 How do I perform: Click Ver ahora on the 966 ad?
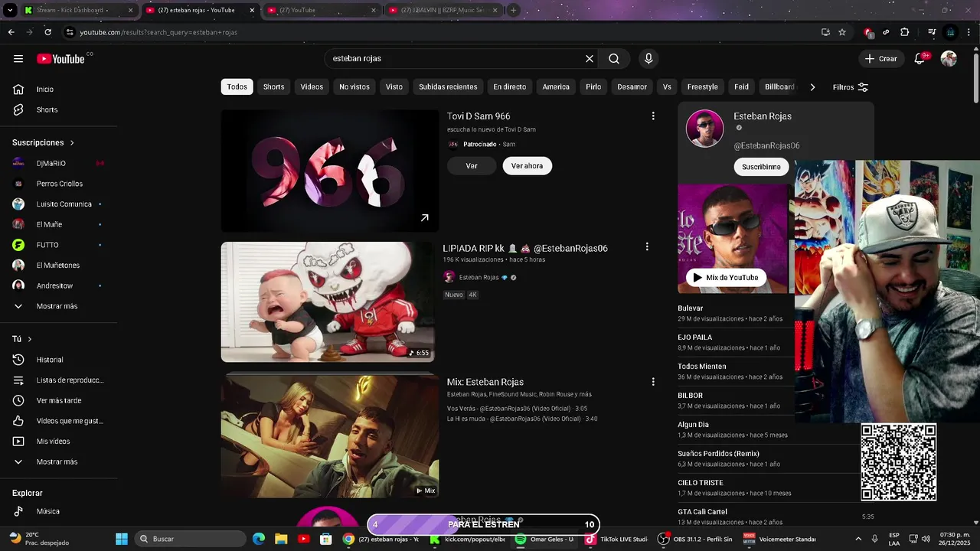click(527, 166)
